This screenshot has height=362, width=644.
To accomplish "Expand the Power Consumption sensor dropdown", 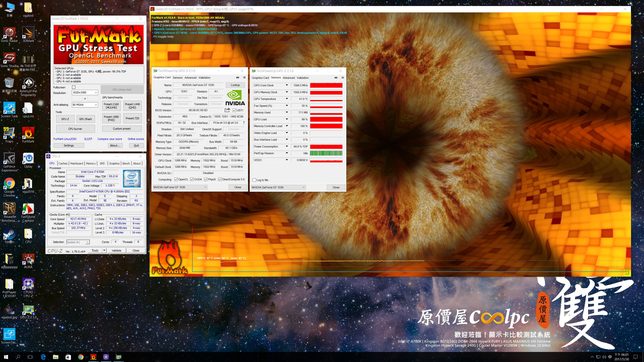I will tap(287, 146).
